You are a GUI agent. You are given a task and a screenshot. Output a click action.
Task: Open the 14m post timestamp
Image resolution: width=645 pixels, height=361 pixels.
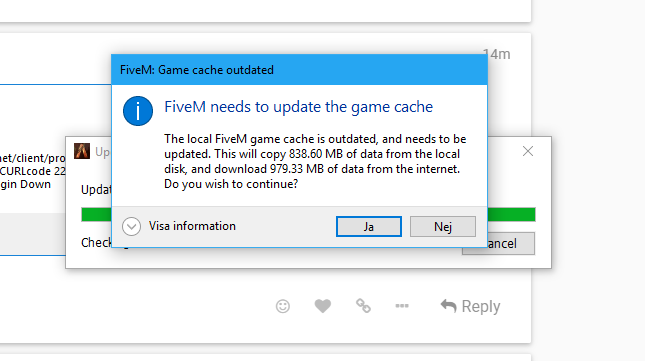[x=499, y=54]
